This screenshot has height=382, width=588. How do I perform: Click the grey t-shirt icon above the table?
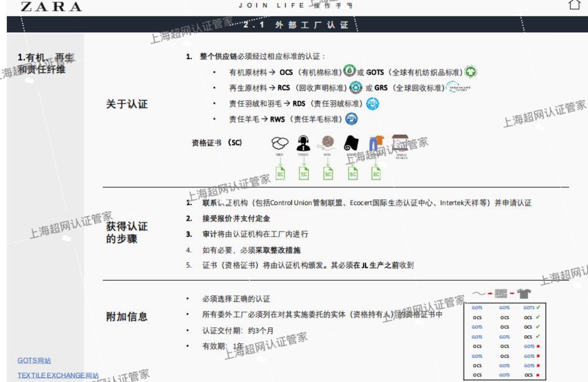point(524,294)
